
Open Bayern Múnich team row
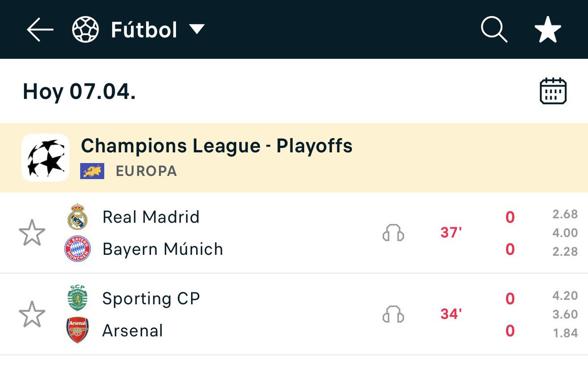click(162, 249)
